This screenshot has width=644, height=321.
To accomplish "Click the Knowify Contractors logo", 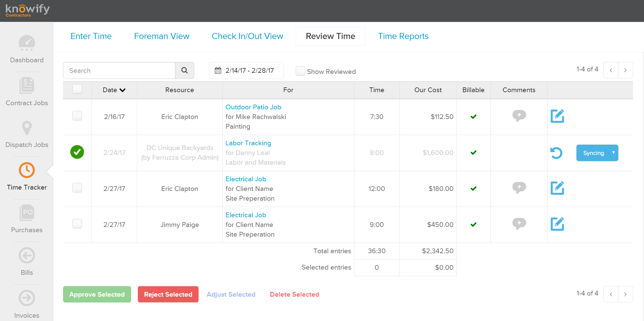I will (x=27, y=10).
